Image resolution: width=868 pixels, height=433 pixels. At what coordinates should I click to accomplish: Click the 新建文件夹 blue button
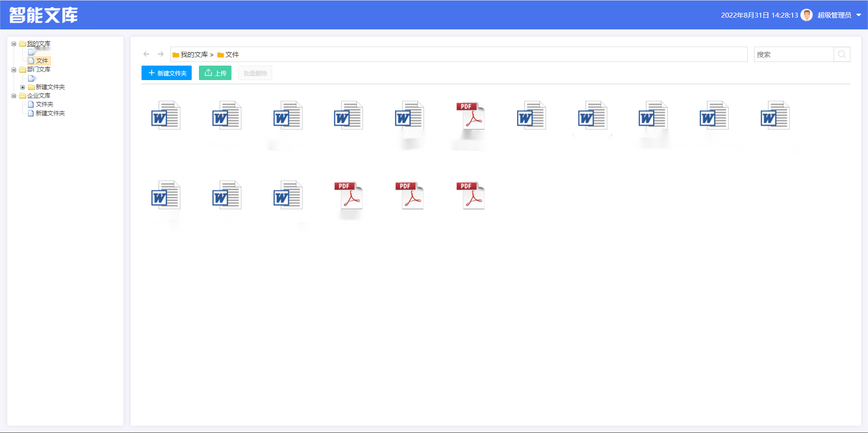click(166, 73)
